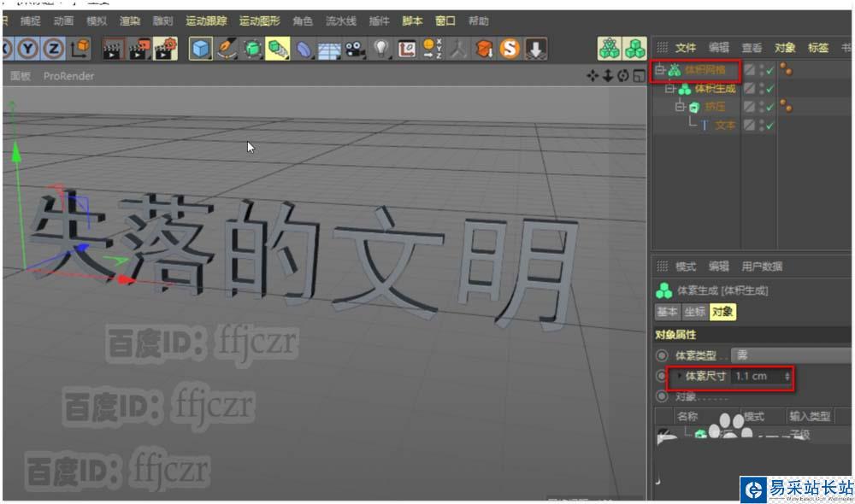The image size is (855, 504).
Task: Open object manager 文件 menu
Action: [x=686, y=48]
